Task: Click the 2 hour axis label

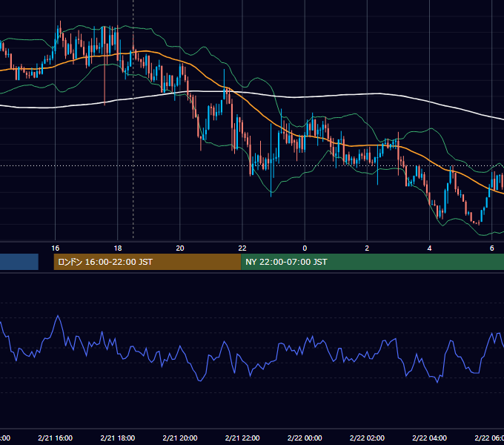Action: tap(367, 248)
